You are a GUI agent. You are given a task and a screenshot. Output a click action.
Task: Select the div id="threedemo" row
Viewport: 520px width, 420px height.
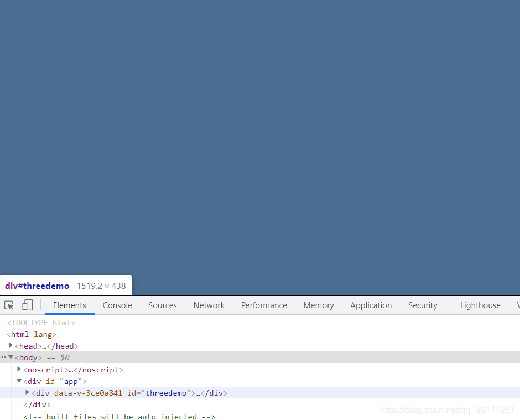pos(260,393)
